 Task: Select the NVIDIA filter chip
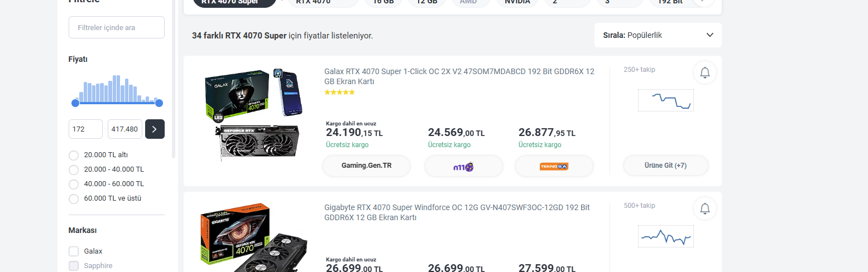point(517,2)
